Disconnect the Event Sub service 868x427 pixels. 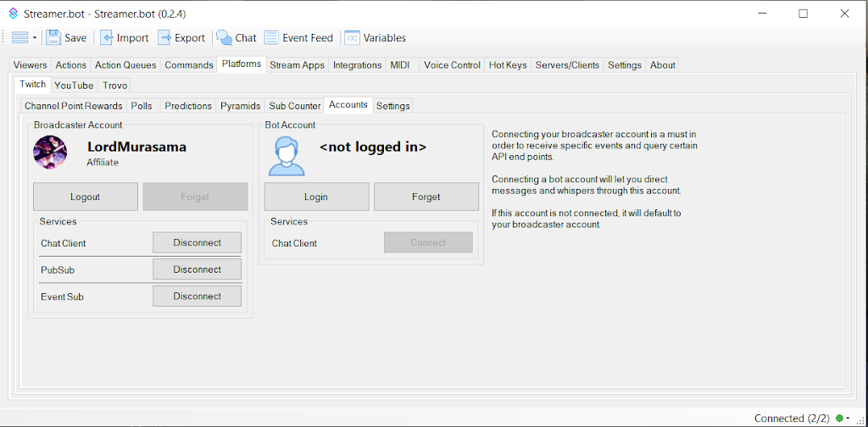click(197, 297)
